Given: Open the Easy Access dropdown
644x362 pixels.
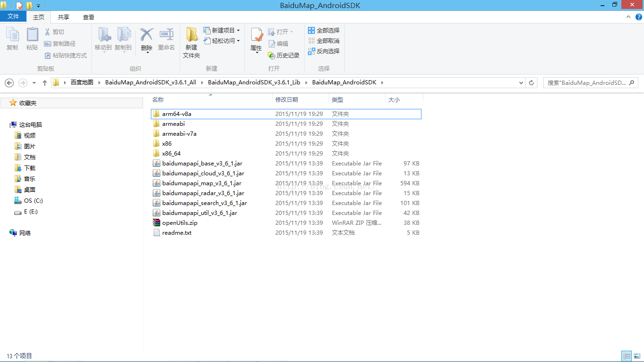Looking at the screenshot, I should click(x=222, y=41).
